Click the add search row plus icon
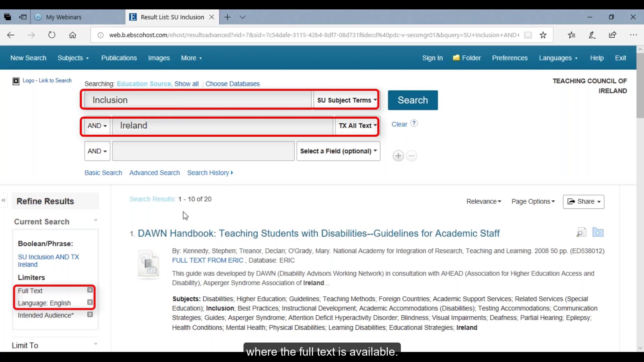644x362 pixels. (398, 156)
